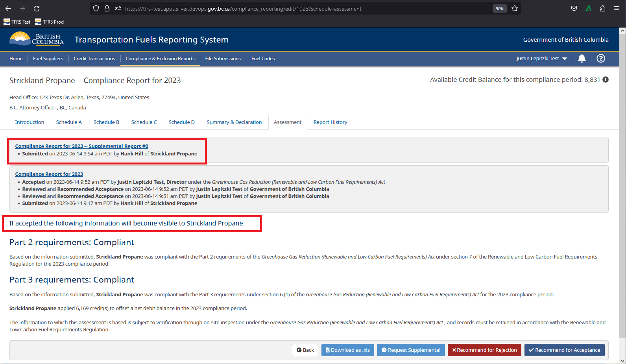
Task: Click Download as .xls button
Action: coord(348,350)
